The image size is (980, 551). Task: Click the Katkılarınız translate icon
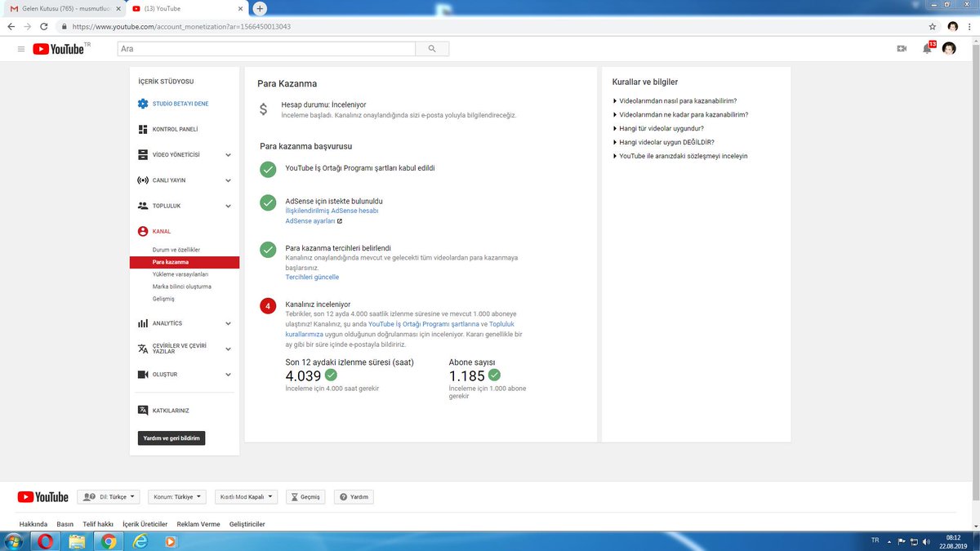coord(143,410)
